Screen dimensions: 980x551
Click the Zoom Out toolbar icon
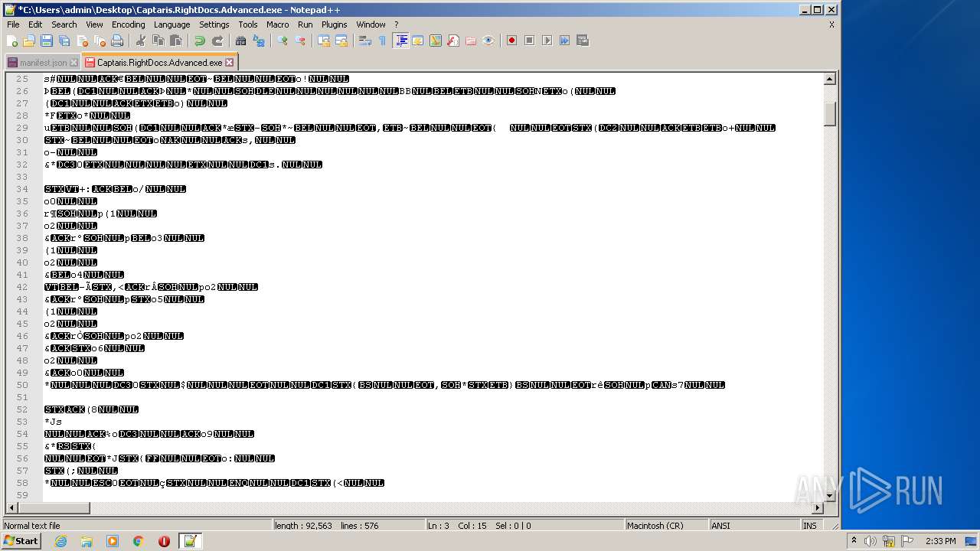coord(299,41)
